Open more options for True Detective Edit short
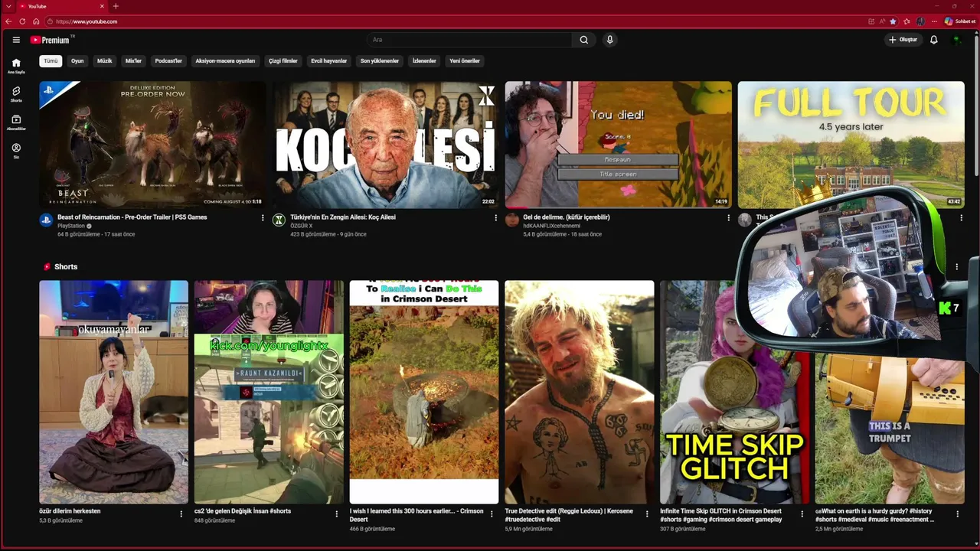980x551 pixels. click(647, 514)
